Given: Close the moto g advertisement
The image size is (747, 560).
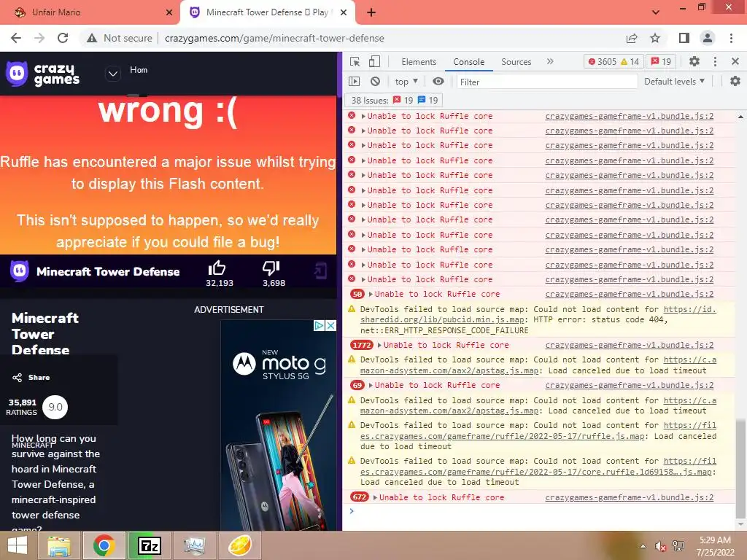Looking at the screenshot, I should [330, 326].
